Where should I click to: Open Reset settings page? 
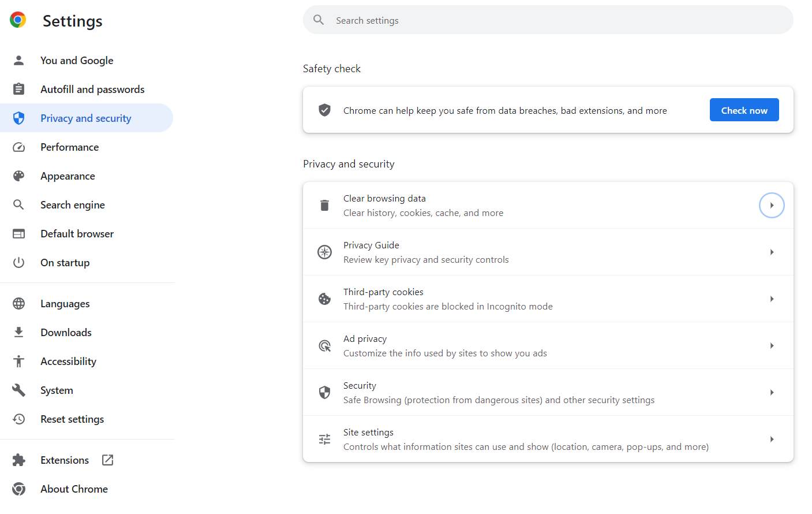(x=87, y=419)
